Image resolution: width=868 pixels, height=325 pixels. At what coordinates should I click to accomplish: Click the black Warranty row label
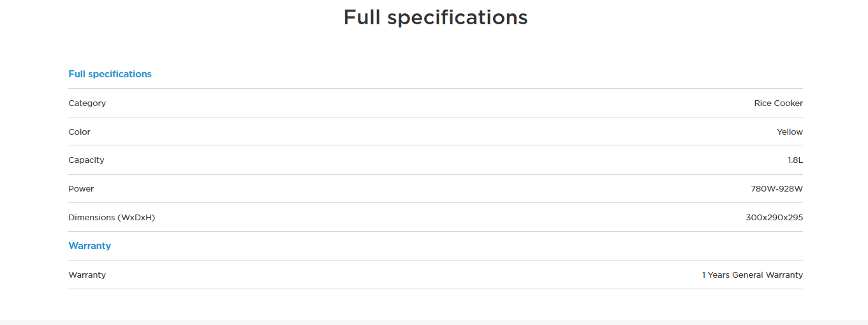(x=87, y=275)
